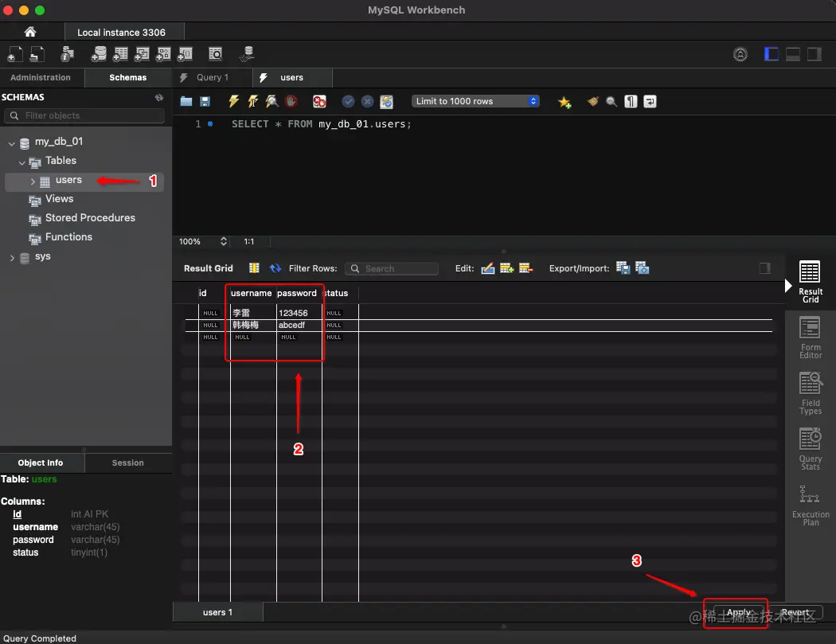836x644 pixels.
Task: Create a new SQL tab icon
Action: [x=15, y=54]
